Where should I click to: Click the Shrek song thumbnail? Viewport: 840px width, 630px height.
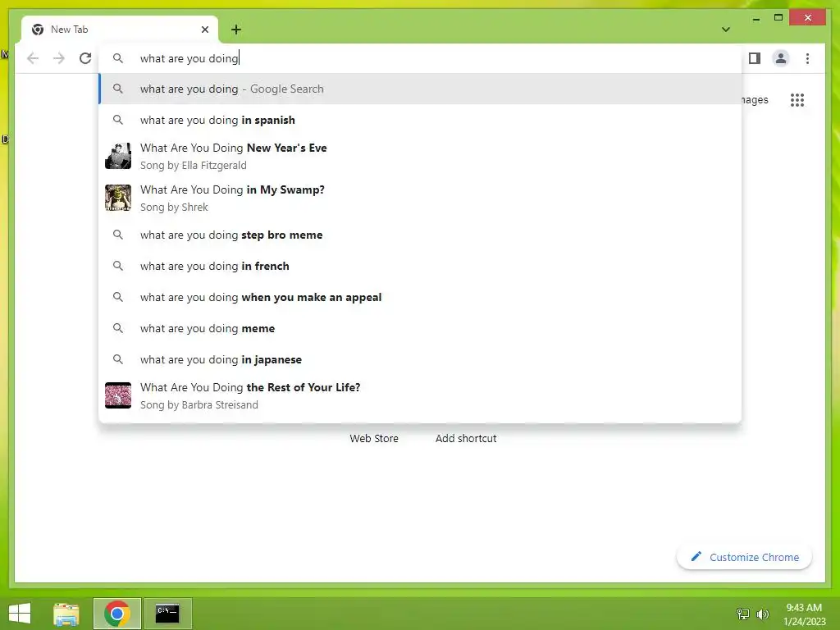pyautogui.click(x=118, y=198)
